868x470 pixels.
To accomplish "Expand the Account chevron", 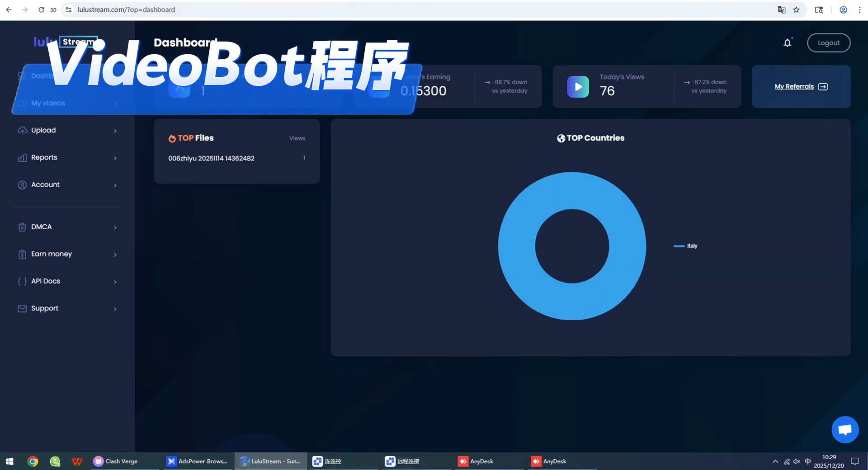I will pos(115,185).
